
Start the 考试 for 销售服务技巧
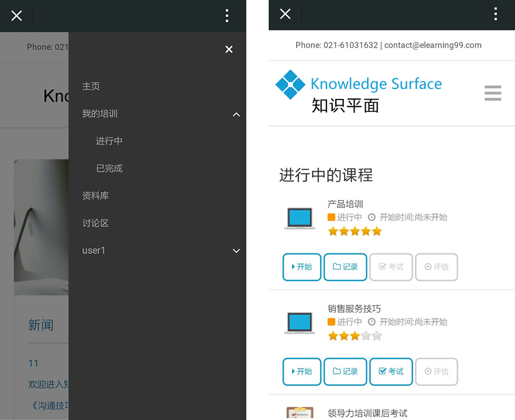point(391,371)
